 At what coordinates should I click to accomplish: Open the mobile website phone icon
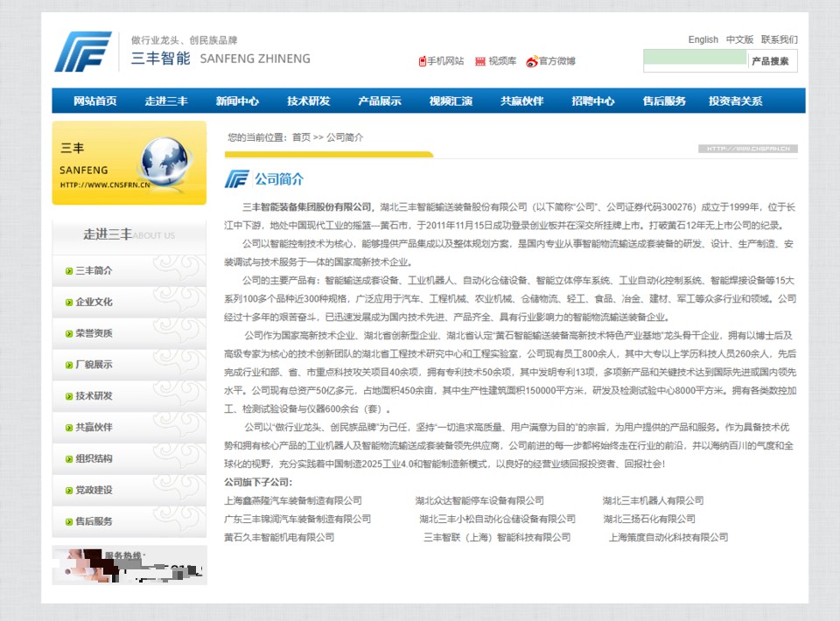[422, 61]
